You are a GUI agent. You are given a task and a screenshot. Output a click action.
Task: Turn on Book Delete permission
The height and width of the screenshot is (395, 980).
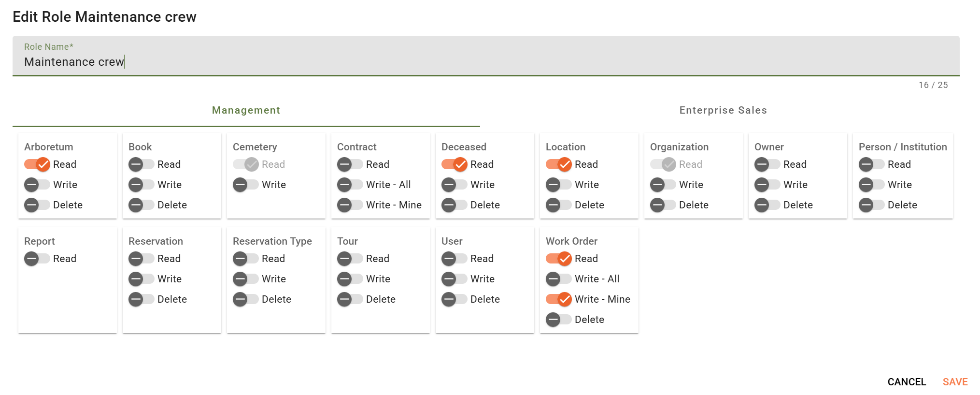click(142, 205)
